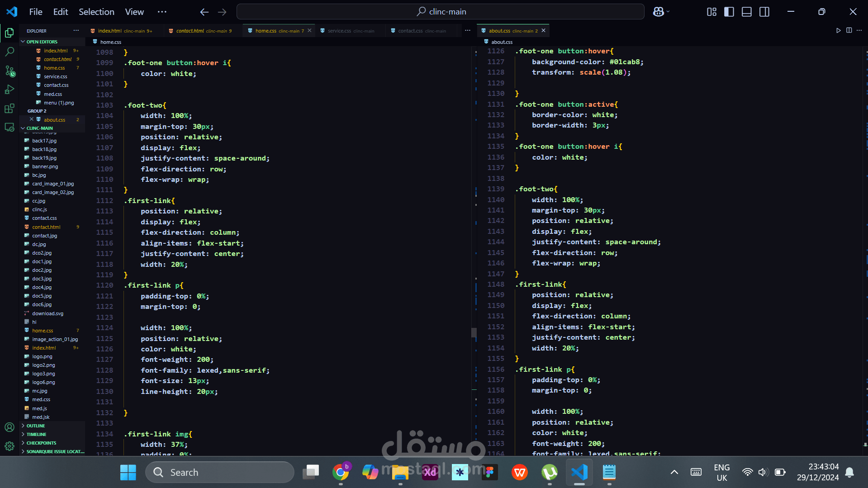Open more actions for the about.css editor group
Viewport: 868px width, 488px height.
click(859, 30)
